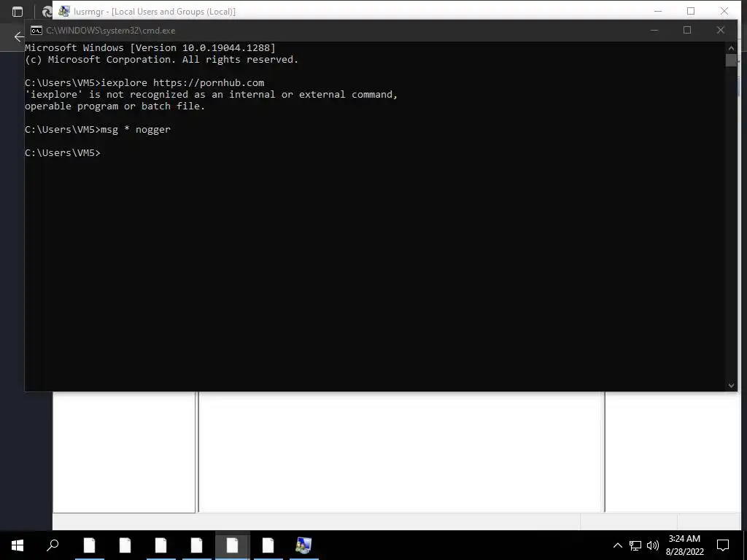Open lusrmgr window system menu icon
The image size is (747, 560).
coord(64,11)
